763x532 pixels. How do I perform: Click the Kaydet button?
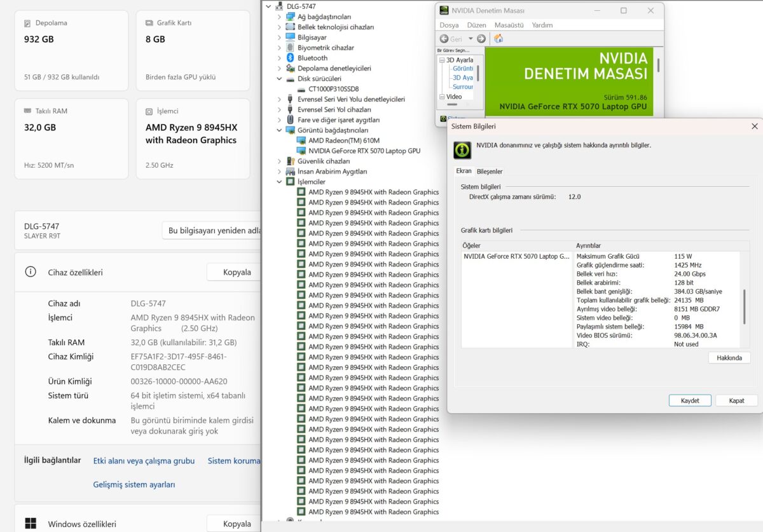(x=690, y=400)
